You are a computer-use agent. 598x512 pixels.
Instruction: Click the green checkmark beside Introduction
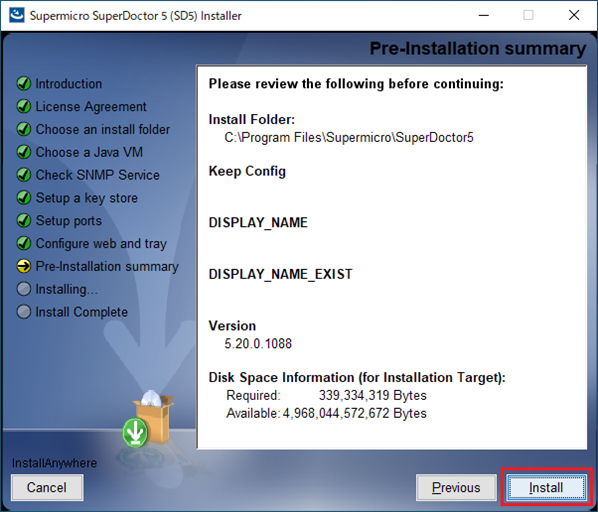(24, 83)
